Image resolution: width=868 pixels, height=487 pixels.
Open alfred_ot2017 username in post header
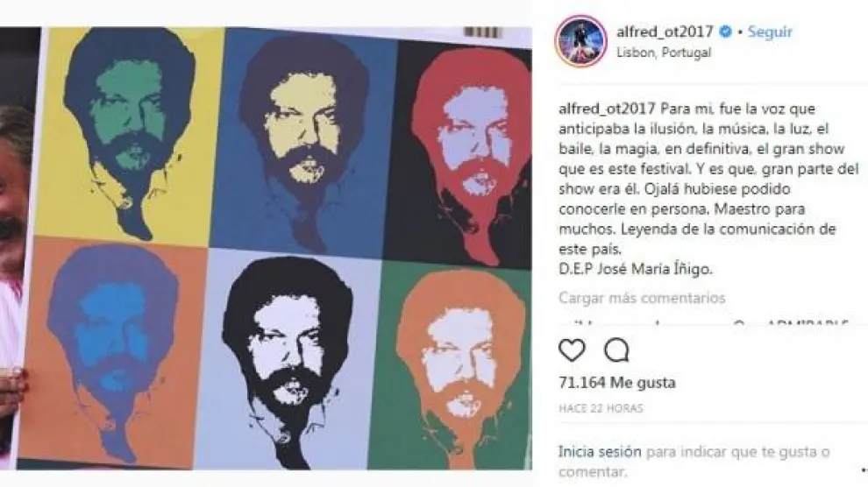click(x=665, y=32)
